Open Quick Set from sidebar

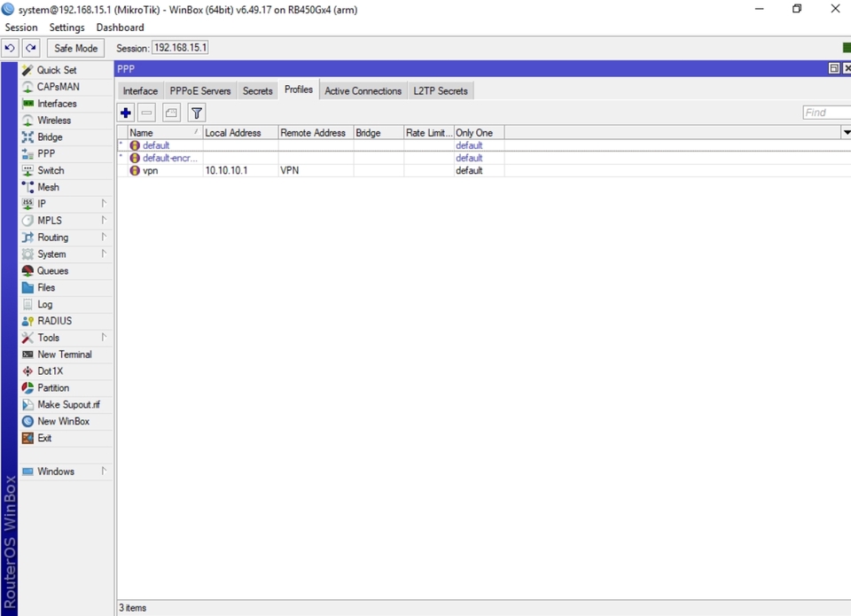(66, 70)
